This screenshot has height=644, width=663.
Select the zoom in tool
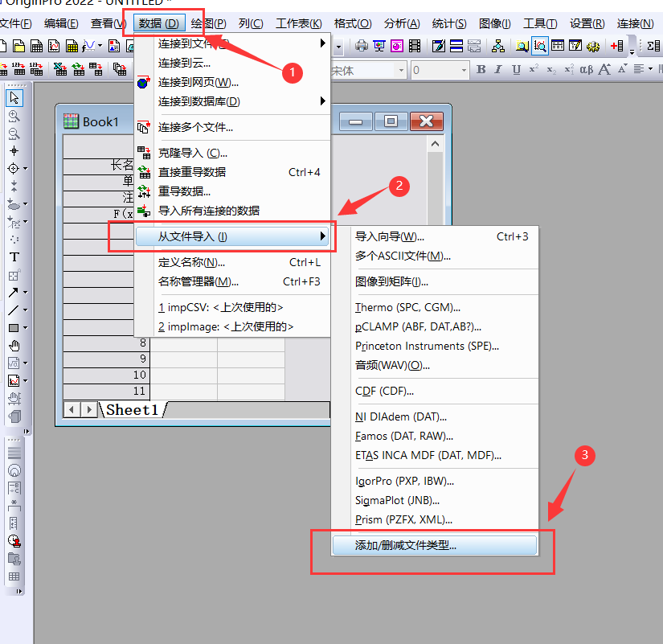(x=14, y=116)
